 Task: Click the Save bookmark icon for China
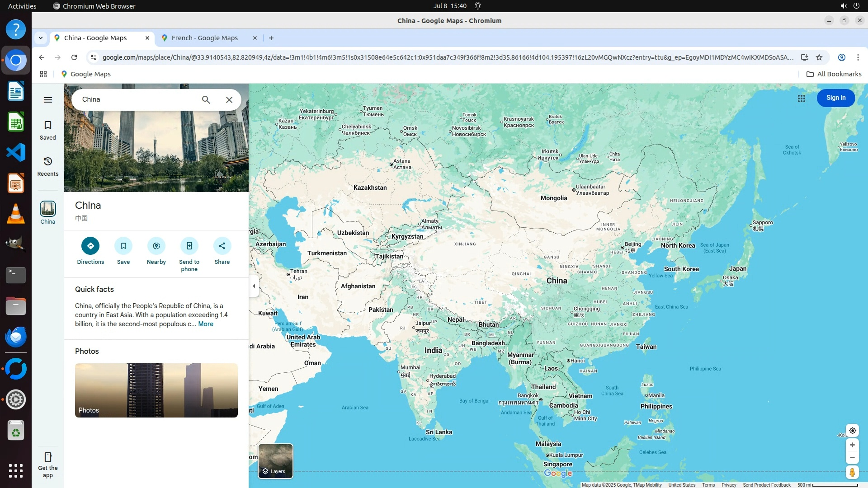(123, 246)
